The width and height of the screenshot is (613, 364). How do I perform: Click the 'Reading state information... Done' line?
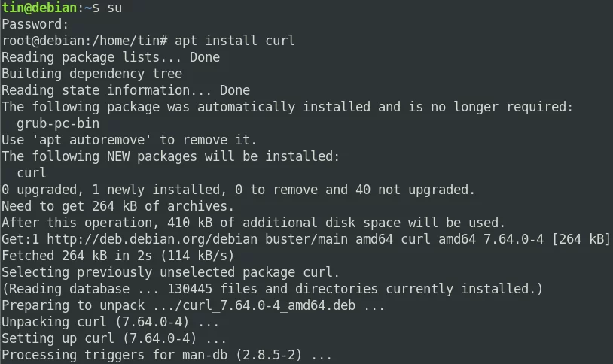pyautogui.click(x=126, y=90)
